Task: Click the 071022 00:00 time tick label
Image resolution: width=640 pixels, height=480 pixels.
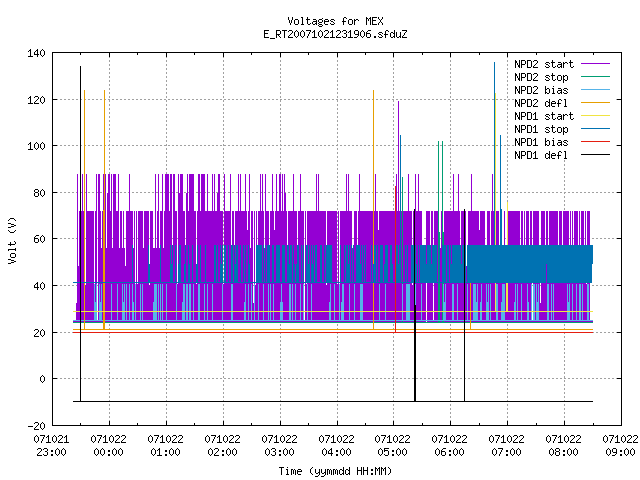Action: pyautogui.click(x=109, y=446)
